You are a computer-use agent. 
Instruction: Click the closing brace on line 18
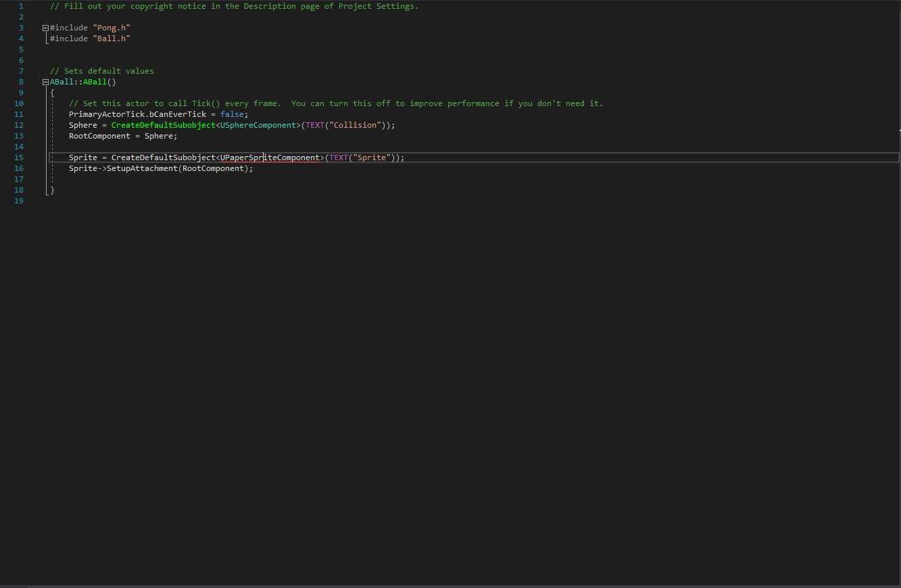52,190
